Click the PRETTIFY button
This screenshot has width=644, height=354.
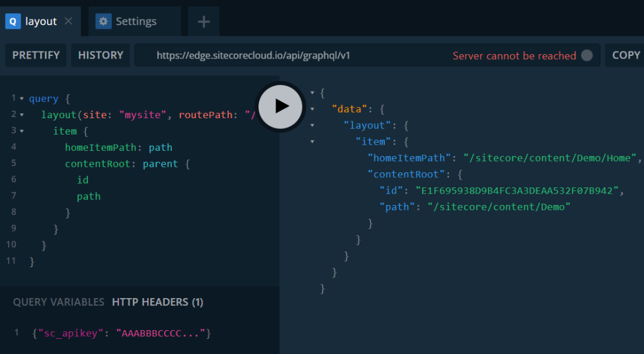coord(36,55)
